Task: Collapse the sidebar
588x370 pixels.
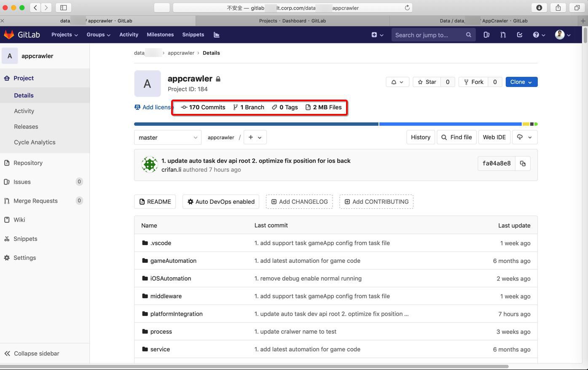Action: 45,354
